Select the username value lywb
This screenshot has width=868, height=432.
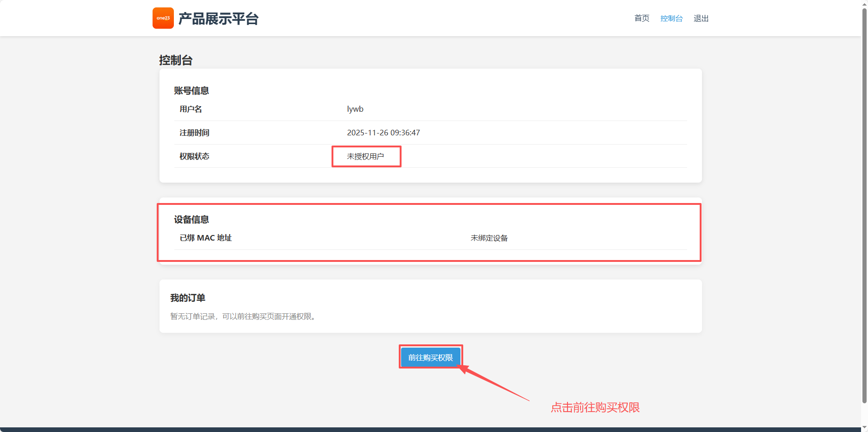355,109
